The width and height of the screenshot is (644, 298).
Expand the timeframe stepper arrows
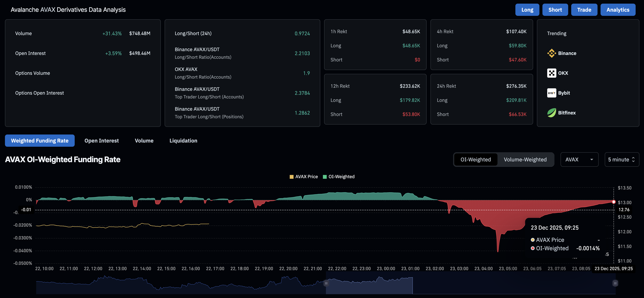[x=633, y=159]
